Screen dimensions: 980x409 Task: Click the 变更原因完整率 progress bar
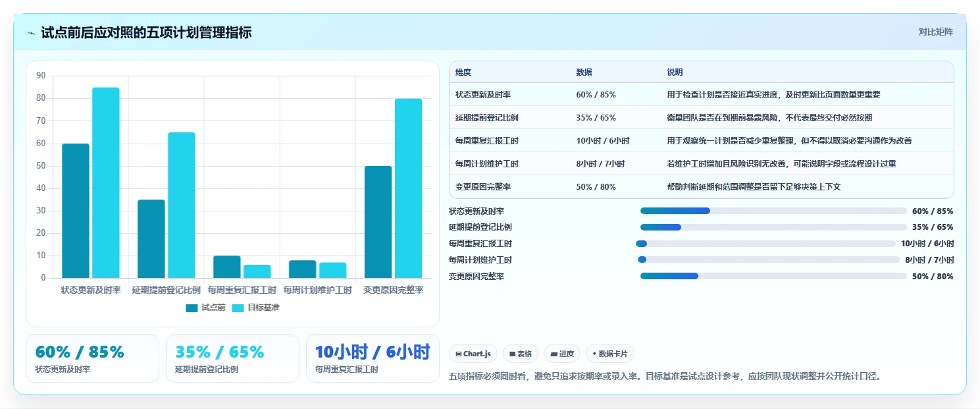click(773, 276)
